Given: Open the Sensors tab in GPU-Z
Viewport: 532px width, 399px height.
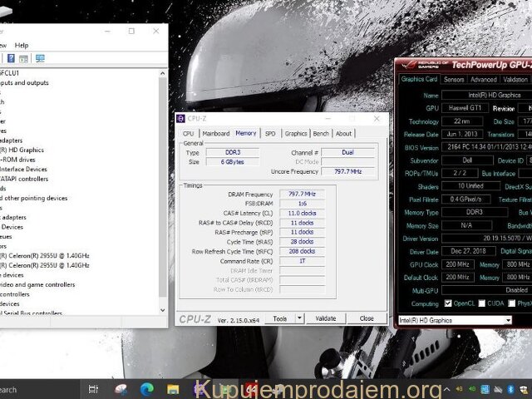Looking at the screenshot, I should coord(454,80).
